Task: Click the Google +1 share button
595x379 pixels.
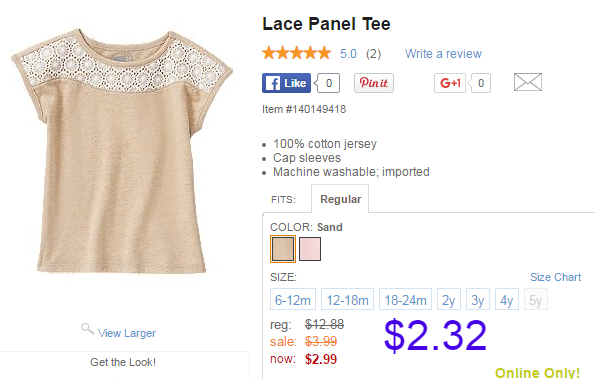Action: pos(450,83)
